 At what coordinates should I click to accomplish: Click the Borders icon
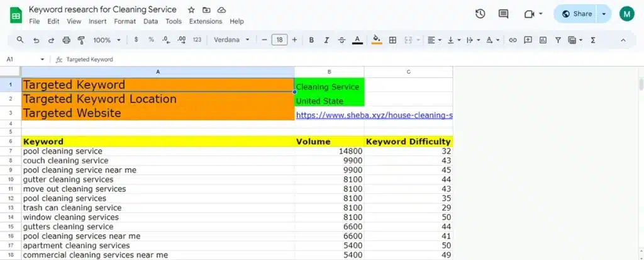392,40
